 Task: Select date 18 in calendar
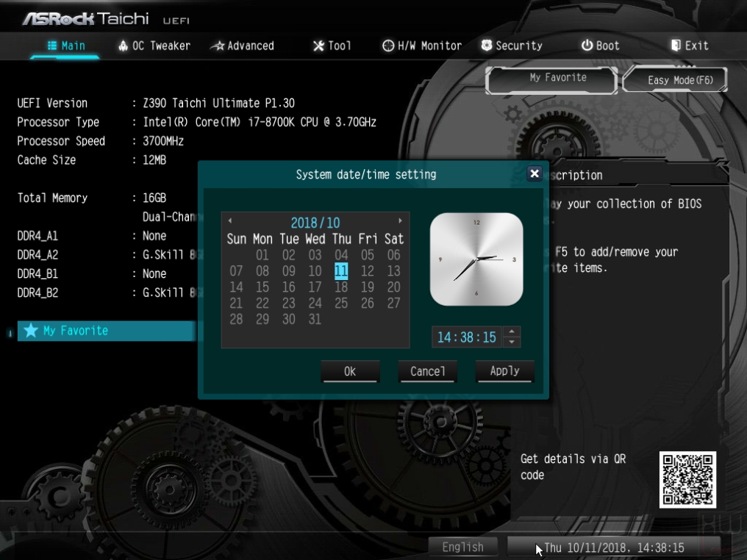tap(341, 287)
